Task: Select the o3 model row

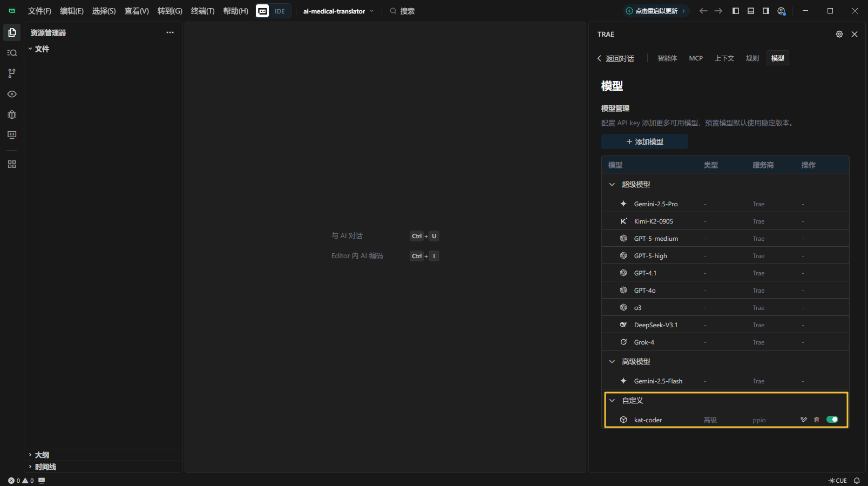Action: 725,307
